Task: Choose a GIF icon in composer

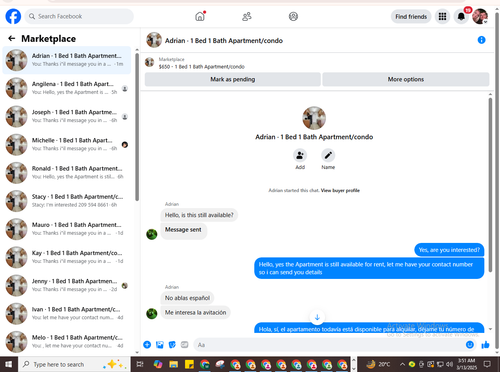Action: coord(184,345)
